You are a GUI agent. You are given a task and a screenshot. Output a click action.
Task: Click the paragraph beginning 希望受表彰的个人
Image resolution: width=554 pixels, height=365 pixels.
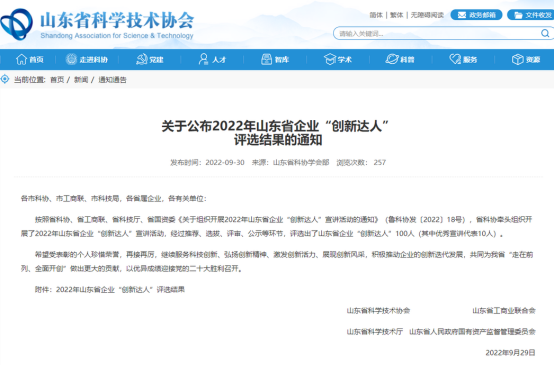pyautogui.click(x=277, y=262)
